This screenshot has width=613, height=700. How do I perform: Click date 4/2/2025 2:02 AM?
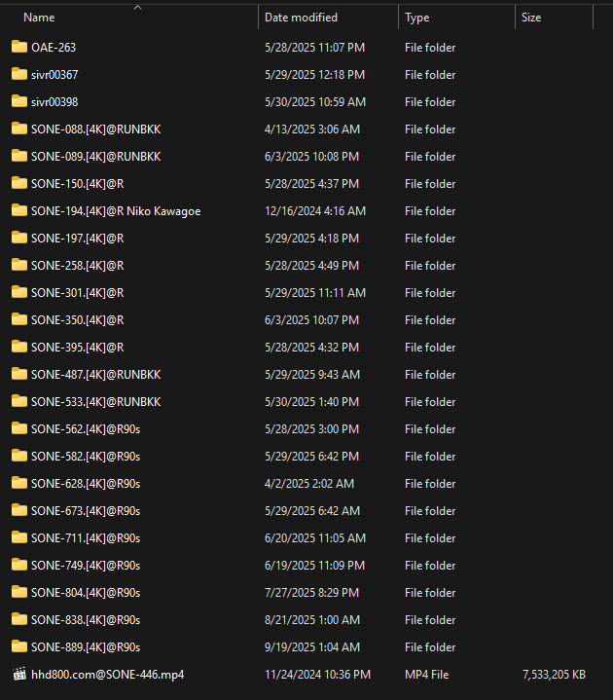309,484
